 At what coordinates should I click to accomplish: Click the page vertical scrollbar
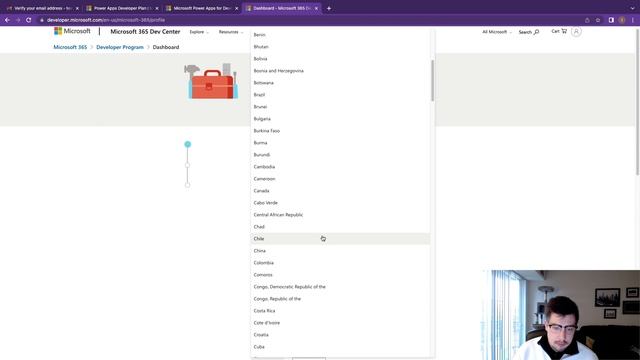click(x=638, y=102)
